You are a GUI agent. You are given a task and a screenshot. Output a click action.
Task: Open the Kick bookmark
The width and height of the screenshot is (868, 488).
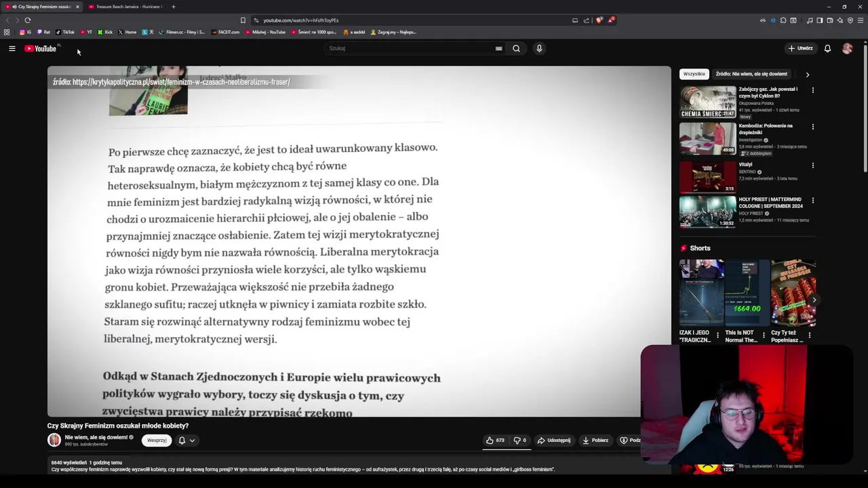click(x=105, y=32)
